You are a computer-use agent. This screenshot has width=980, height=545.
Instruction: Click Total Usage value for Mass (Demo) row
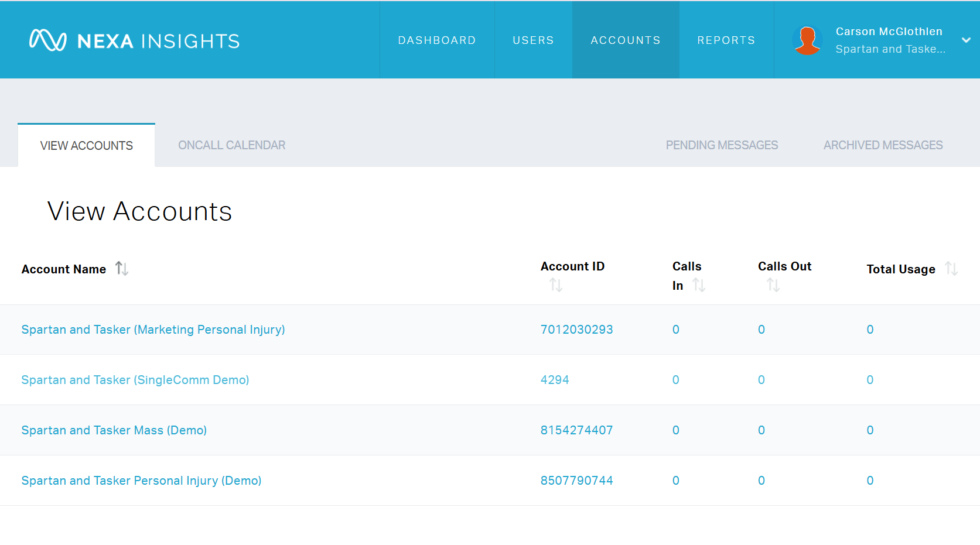(x=870, y=430)
